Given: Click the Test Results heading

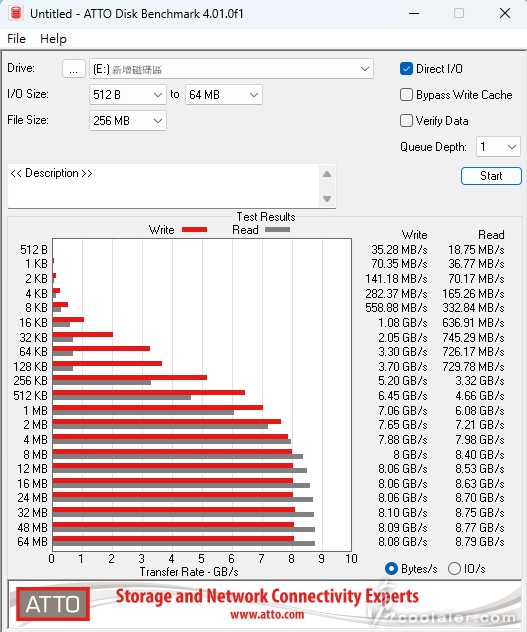Looking at the screenshot, I should pos(266,217).
